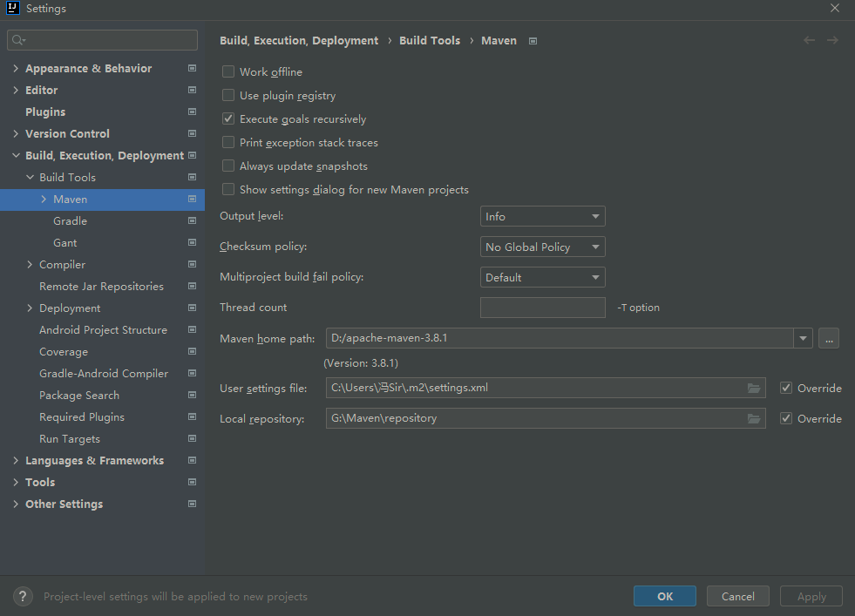Click the project-level icon beside Remote Jar Repositories
The height and width of the screenshot is (616, 855).
coord(192,286)
